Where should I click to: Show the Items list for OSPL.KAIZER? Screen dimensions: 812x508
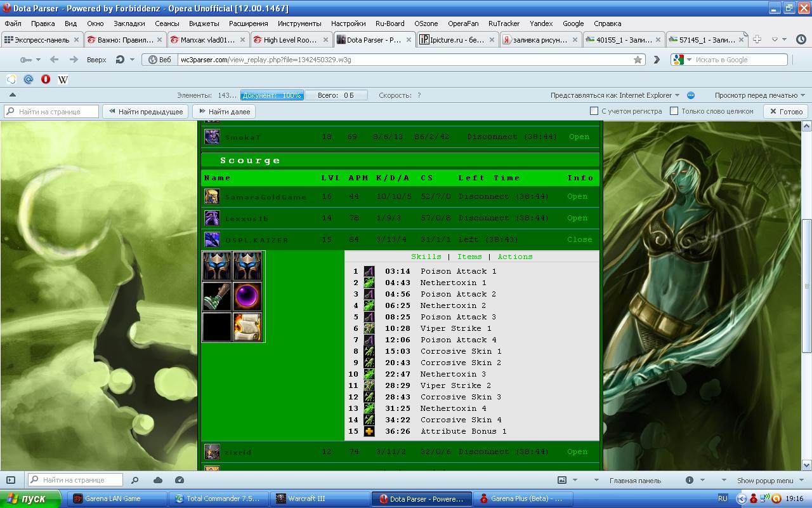pyautogui.click(x=469, y=257)
